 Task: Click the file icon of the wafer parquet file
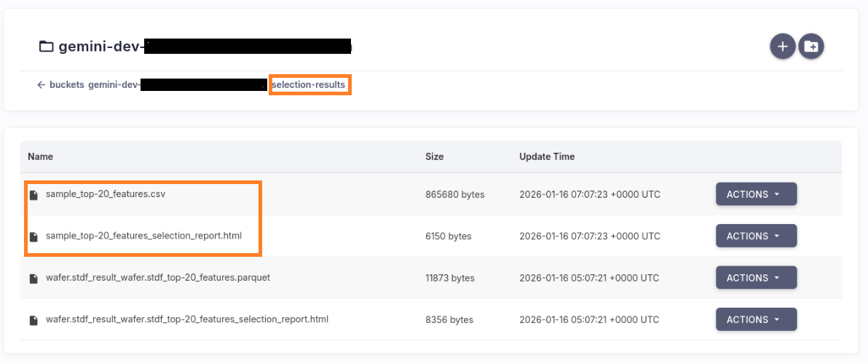point(33,278)
